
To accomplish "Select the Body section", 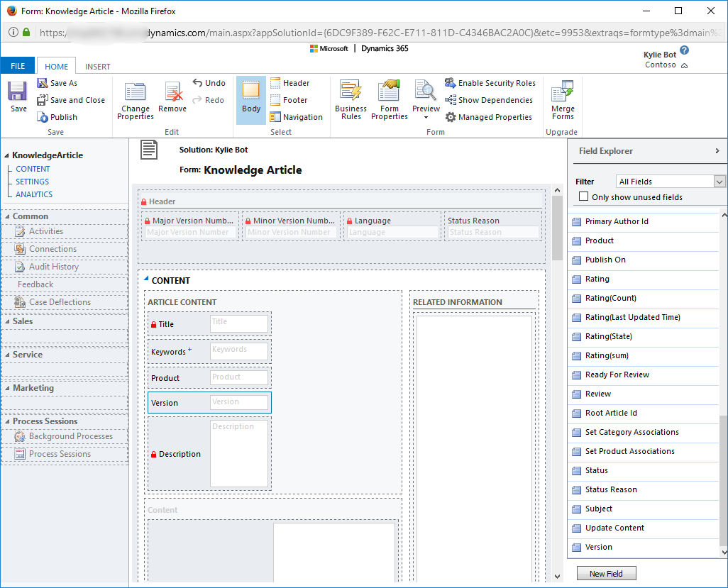I will coord(251,100).
